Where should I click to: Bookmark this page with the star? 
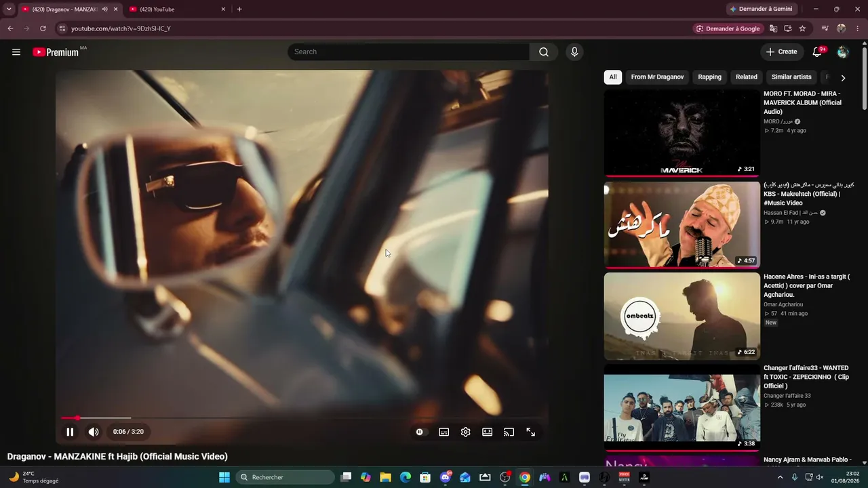tap(802, 28)
